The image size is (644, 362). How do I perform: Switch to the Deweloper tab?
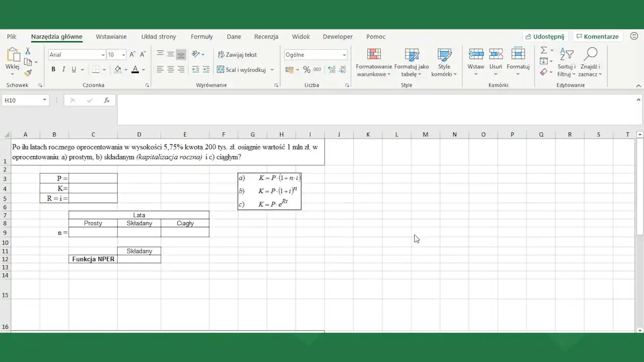[x=338, y=37]
